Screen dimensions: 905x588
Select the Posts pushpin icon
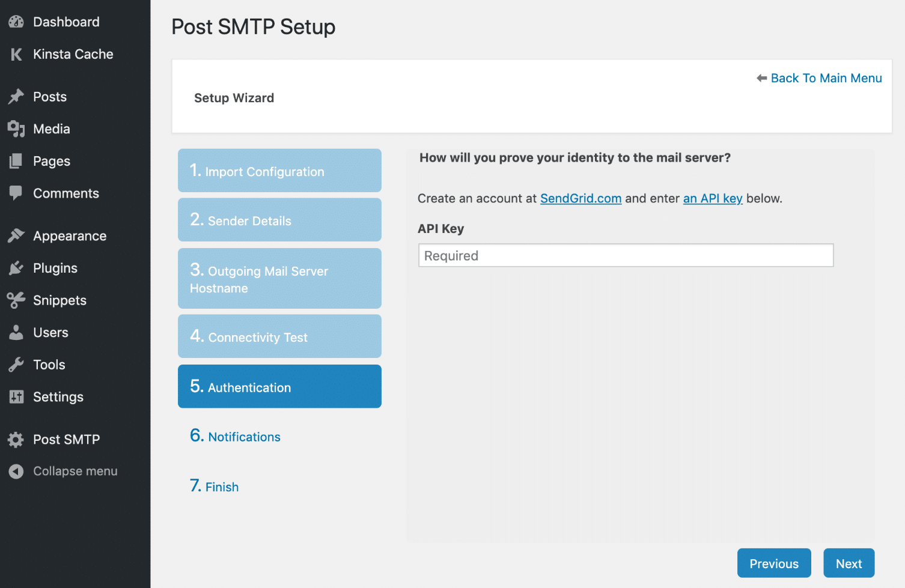point(16,96)
